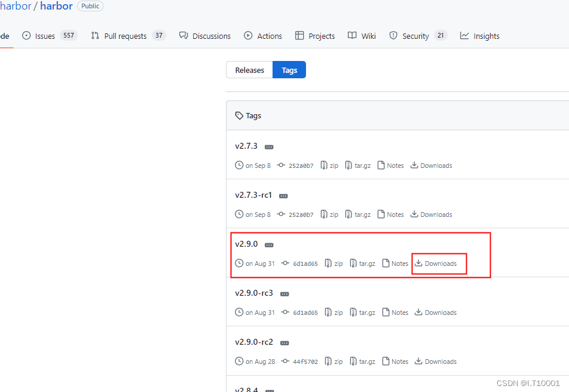View Notes for v2.9.0-rc3
The height and width of the screenshot is (392, 569).
pos(395,313)
